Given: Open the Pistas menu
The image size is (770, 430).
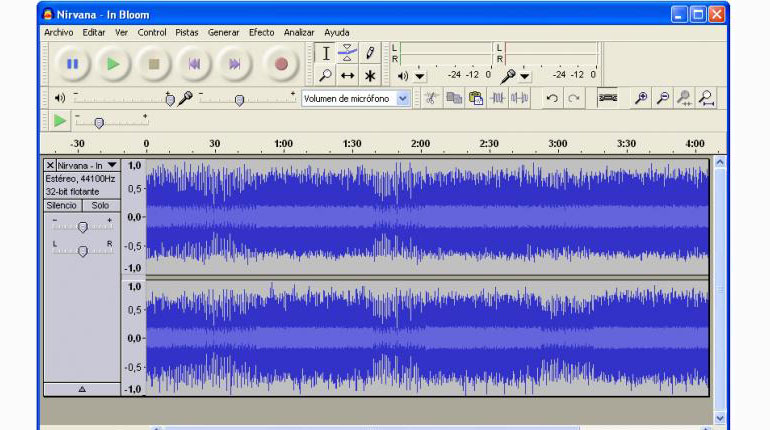Looking at the screenshot, I should [187, 32].
